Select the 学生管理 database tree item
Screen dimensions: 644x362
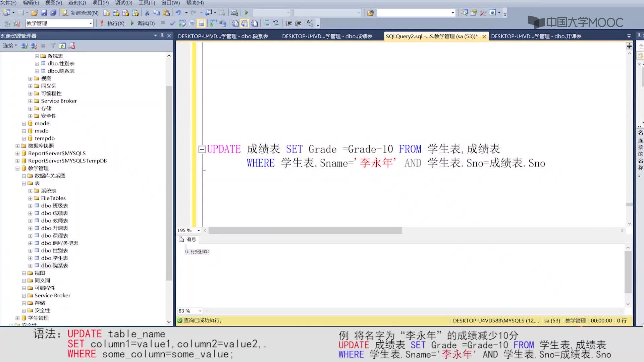coord(38,318)
